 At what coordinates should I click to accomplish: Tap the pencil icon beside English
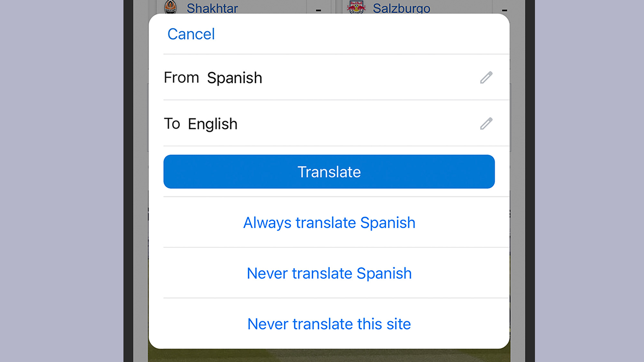tap(486, 124)
